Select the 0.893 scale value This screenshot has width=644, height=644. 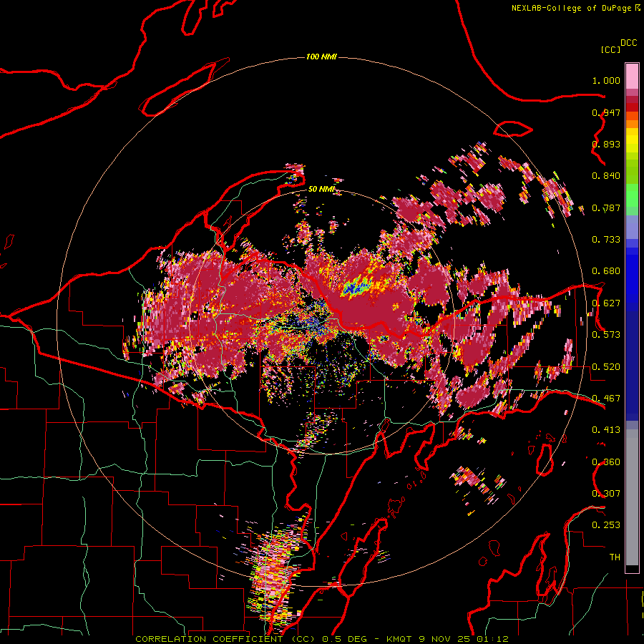coord(606,144)
